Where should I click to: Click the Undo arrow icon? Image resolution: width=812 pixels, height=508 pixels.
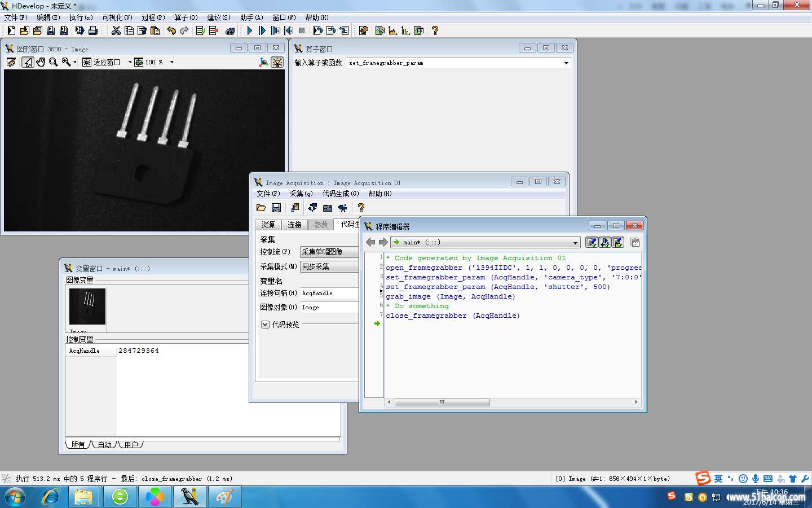click(x=171, y=30)
